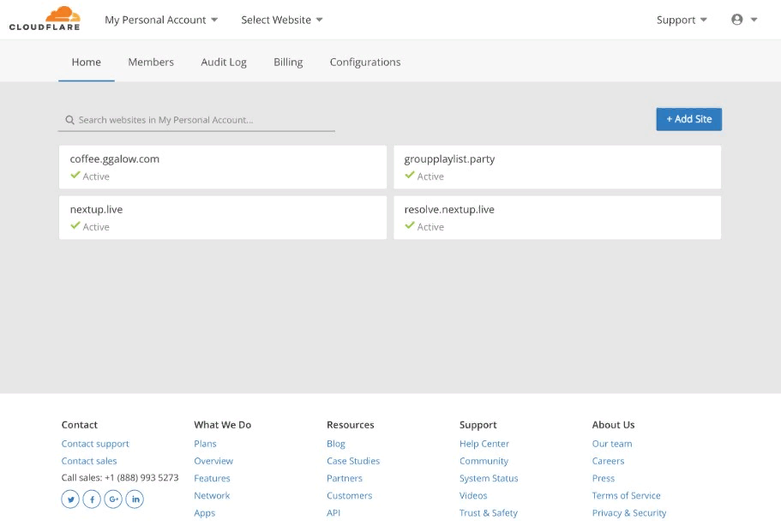This screenshot has width=781, height=532.
Task: Open the Billing tab
Action: coord(288,62)
